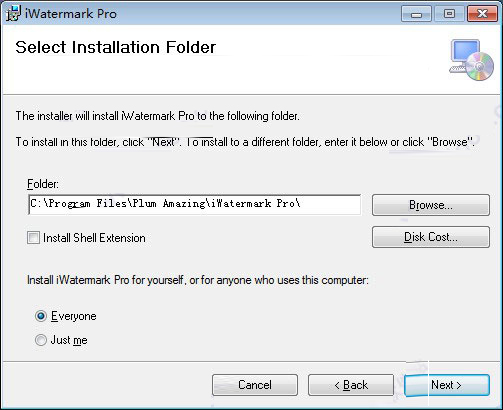503x410 pixels.
Task: Go to previous step with Back
Action: pyautogui.click(x=351, y=385)
